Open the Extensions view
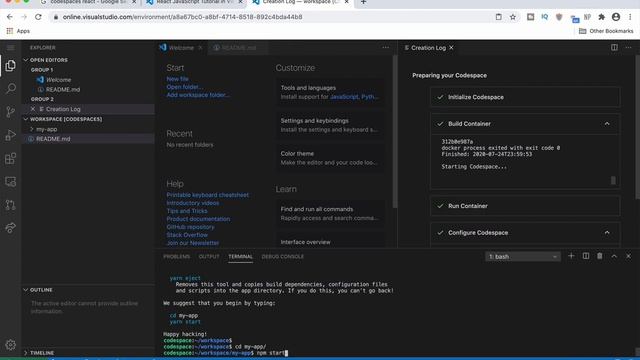 click(11, 158)
